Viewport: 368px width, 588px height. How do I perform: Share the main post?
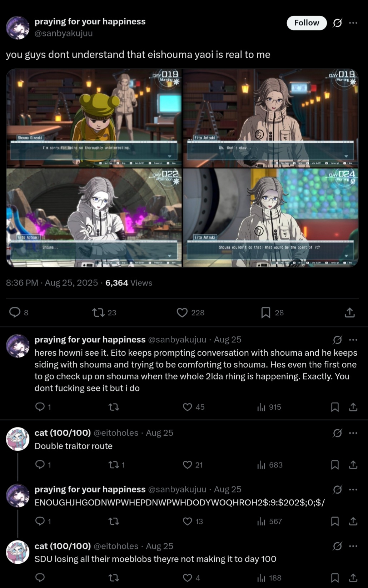[x=350, y=313]
